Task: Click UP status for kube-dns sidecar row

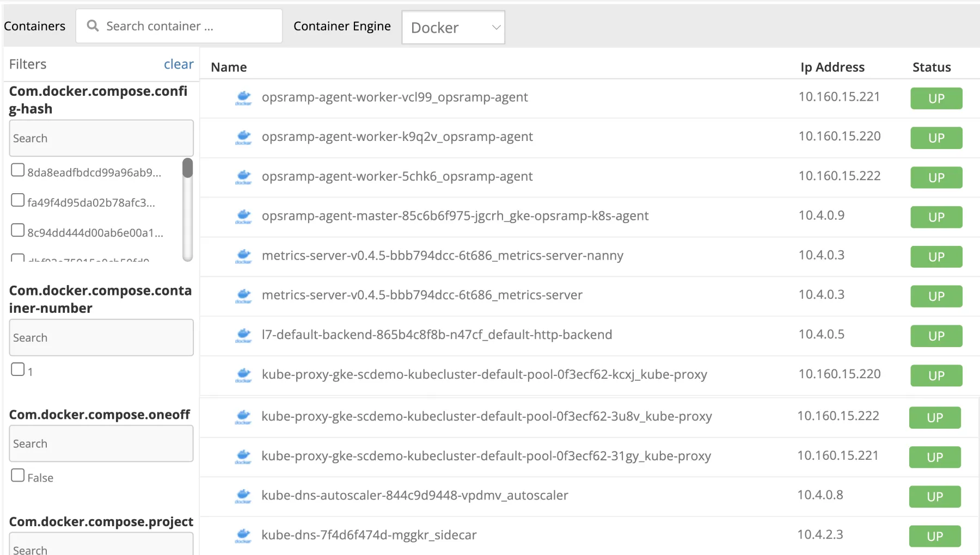Action: point(935,536)
